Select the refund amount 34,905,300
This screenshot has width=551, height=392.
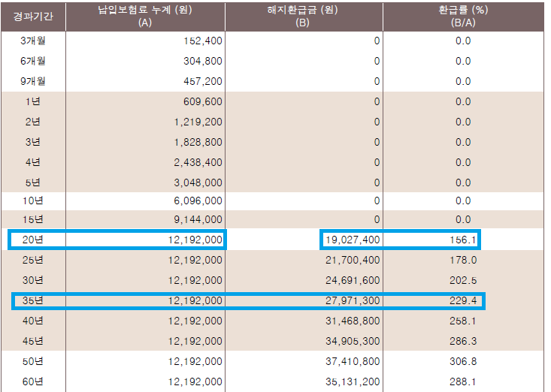pyautogui.click(x=353, y=342)
